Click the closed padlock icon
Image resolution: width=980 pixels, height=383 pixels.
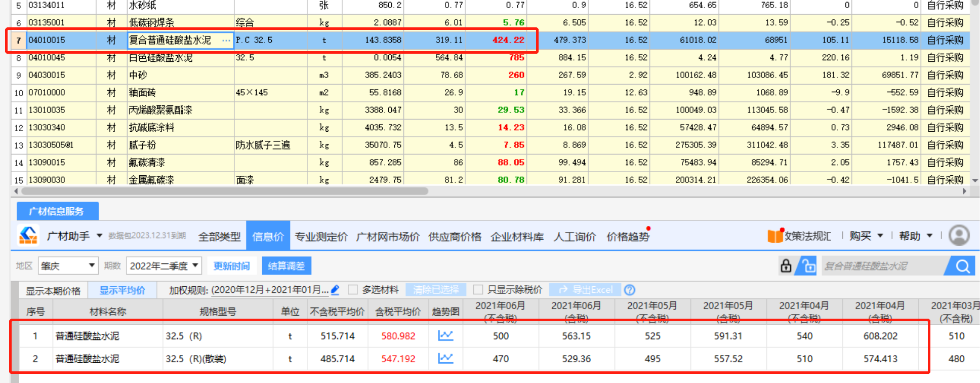pos(786,265)
